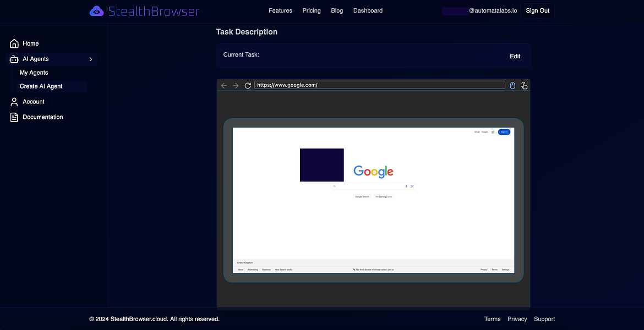Click the Home icon in the sidebar

(x=14, y=43)
